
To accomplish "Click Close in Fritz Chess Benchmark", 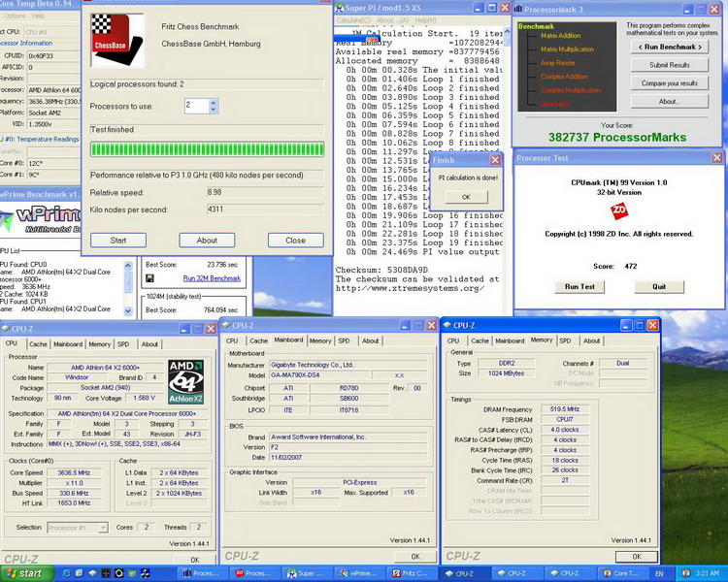I will 296,241.
